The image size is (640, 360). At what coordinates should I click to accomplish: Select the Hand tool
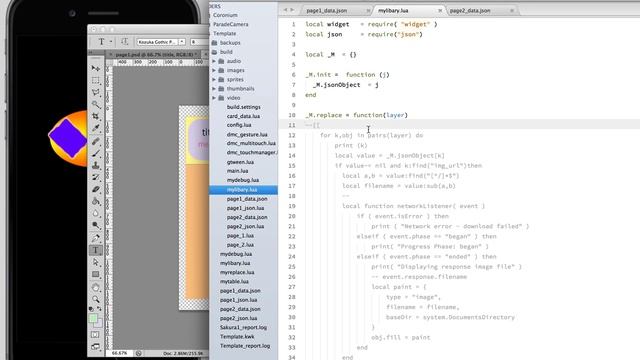[x=96, y=287]
